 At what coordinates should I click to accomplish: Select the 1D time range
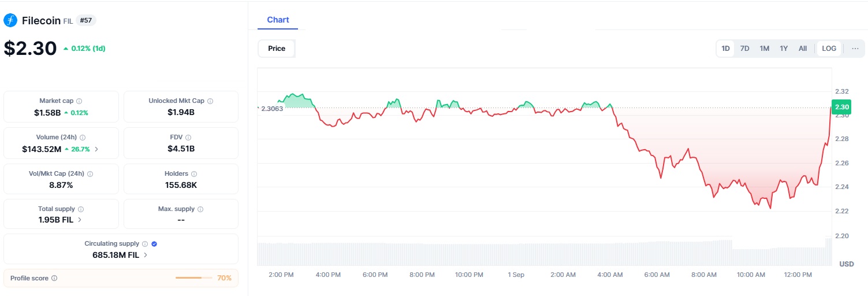click(x=726, y=49)
